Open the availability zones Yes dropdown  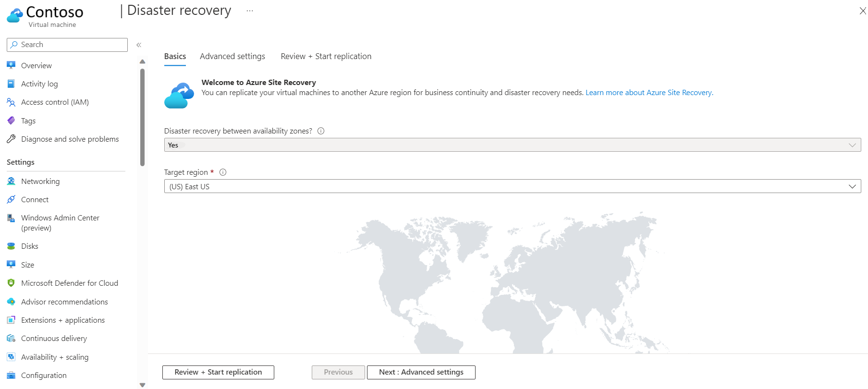pyautogui.click(x=512, y=145)
